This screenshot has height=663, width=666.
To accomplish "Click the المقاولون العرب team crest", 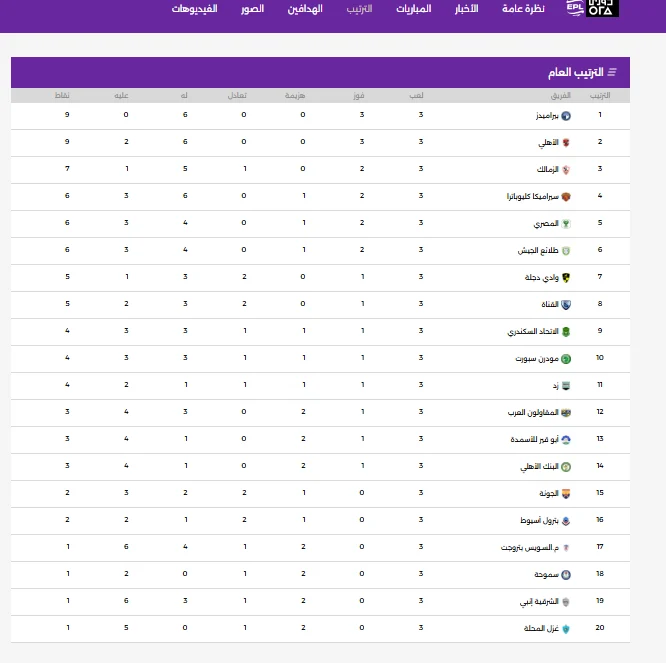I will click(x=566, y=413).
